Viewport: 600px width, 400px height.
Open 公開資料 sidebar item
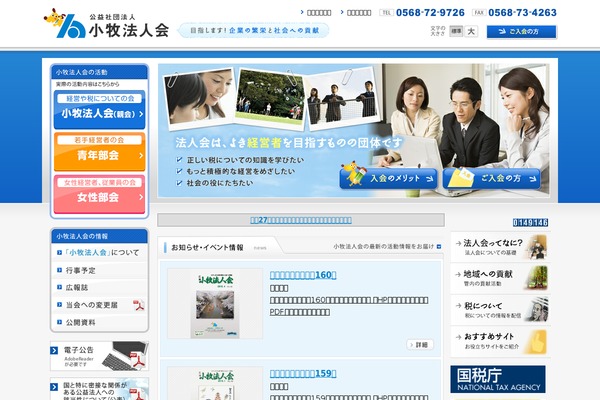(99, 323)
